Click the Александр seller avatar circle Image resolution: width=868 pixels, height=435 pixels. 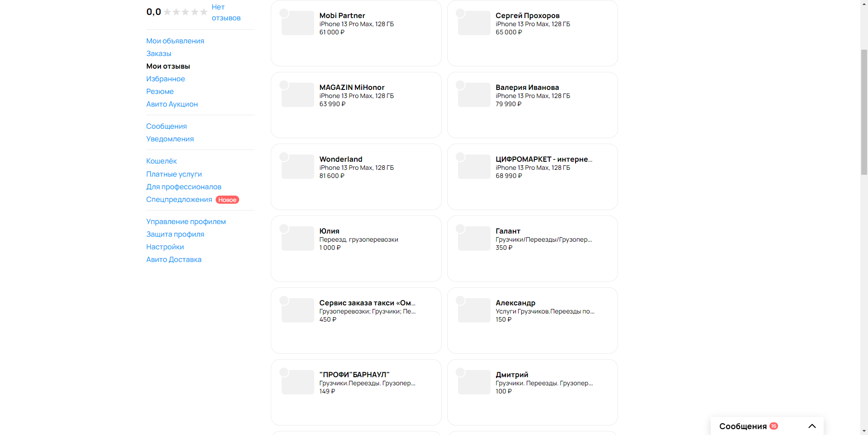pos(460,300)
